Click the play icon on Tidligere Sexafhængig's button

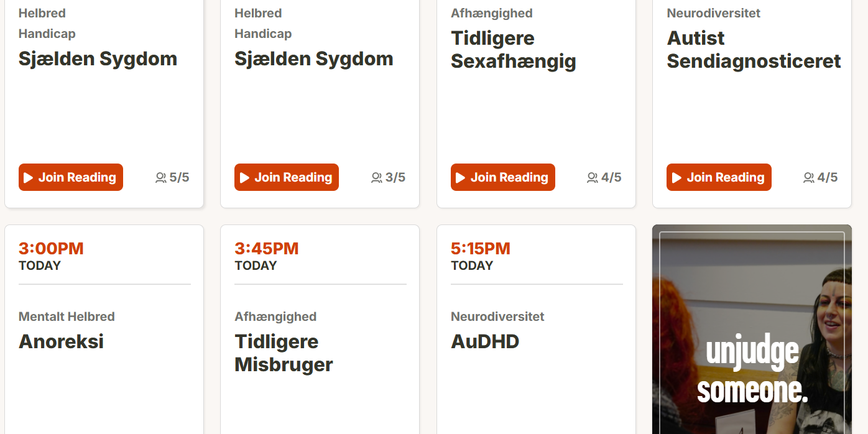pyautogui.click(x=461, y=177)
